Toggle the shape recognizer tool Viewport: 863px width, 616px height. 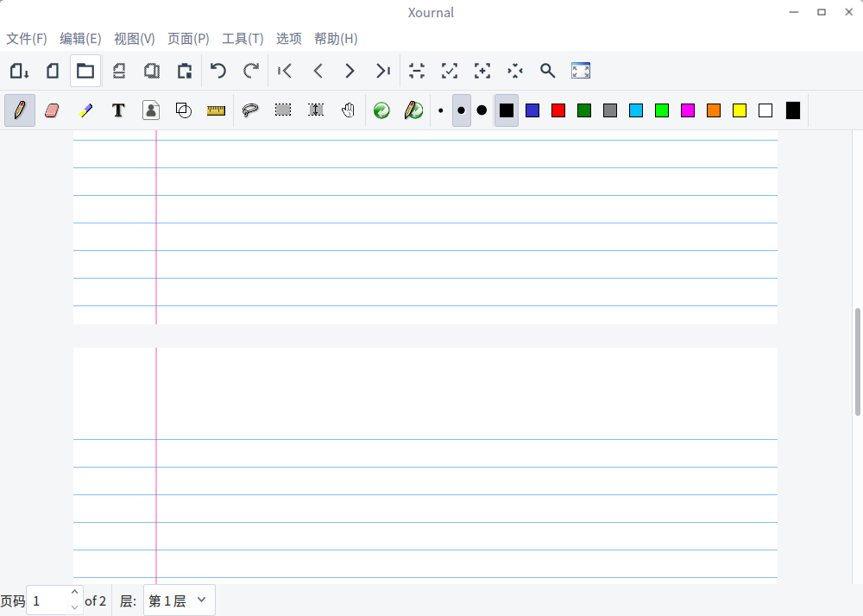click(184, 110)
